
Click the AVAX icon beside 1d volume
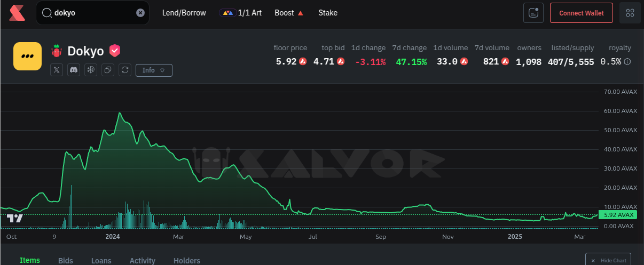tap(464, 61)
